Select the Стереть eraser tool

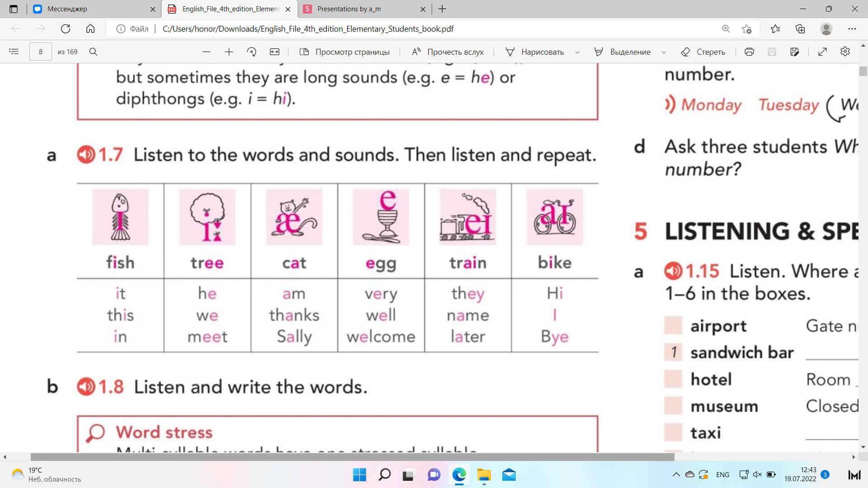703,52
